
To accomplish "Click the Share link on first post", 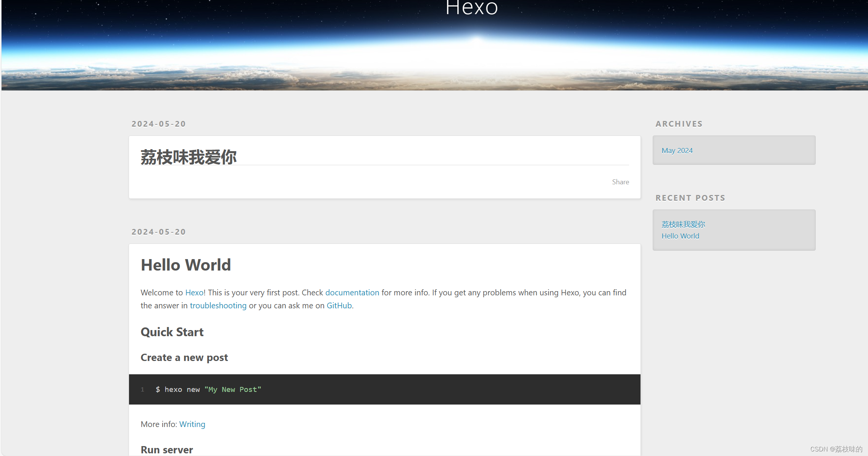I will (x=620, y=182).
